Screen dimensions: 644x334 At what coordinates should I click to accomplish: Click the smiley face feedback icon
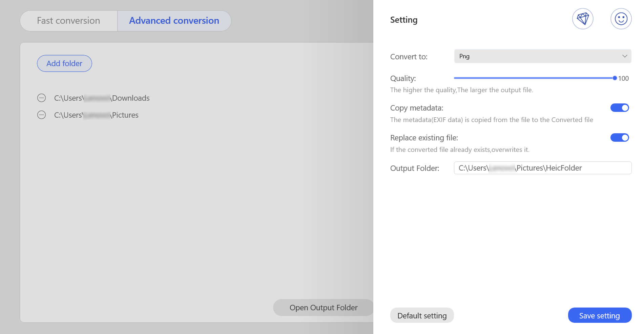coord(621,19)
